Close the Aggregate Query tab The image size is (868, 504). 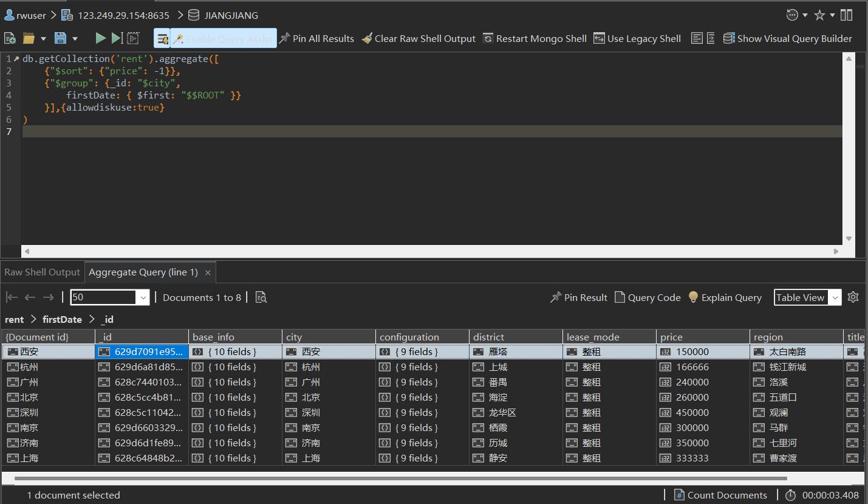208,273
